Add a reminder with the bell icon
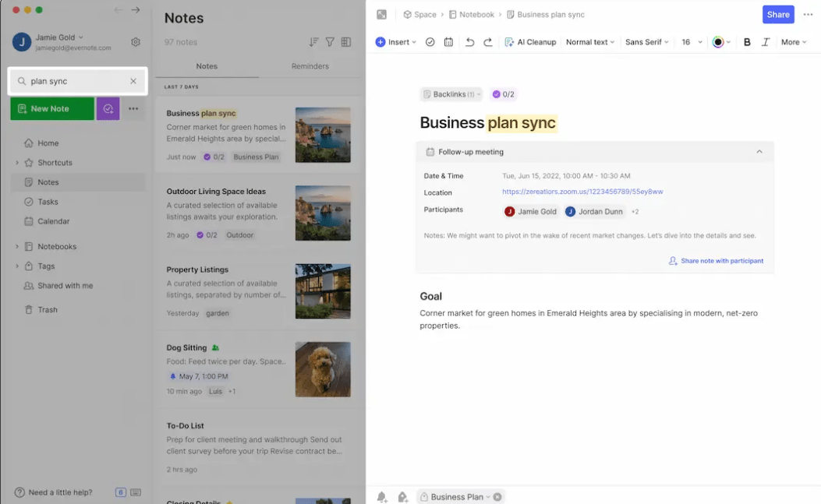Viewport: 821px width, 504px height. click(382, 497)
